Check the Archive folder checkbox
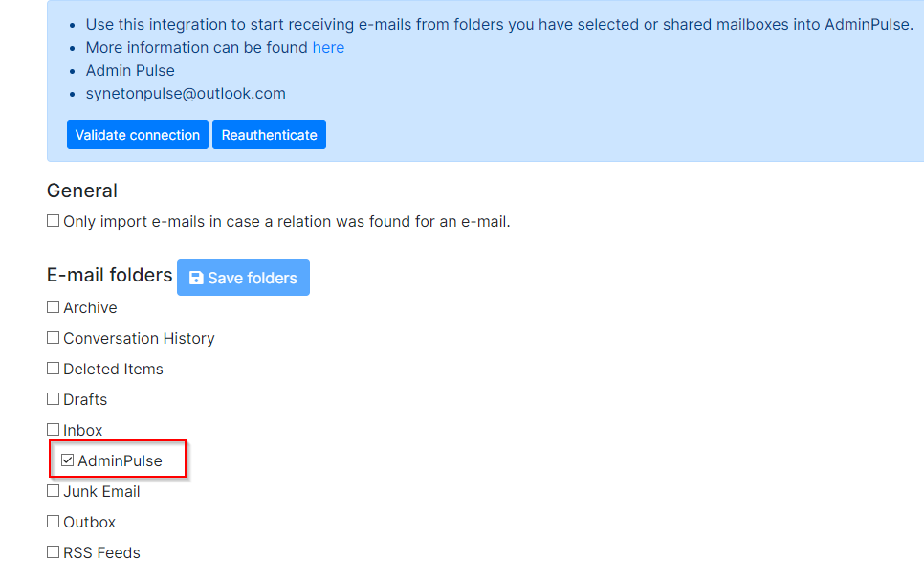Screen dimensions: 924x561 tap(54, 308)
